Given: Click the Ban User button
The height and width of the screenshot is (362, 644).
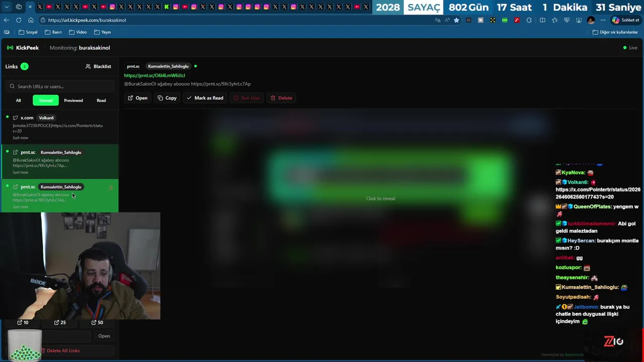Looking at the screenshot, I should coord(247,98).
